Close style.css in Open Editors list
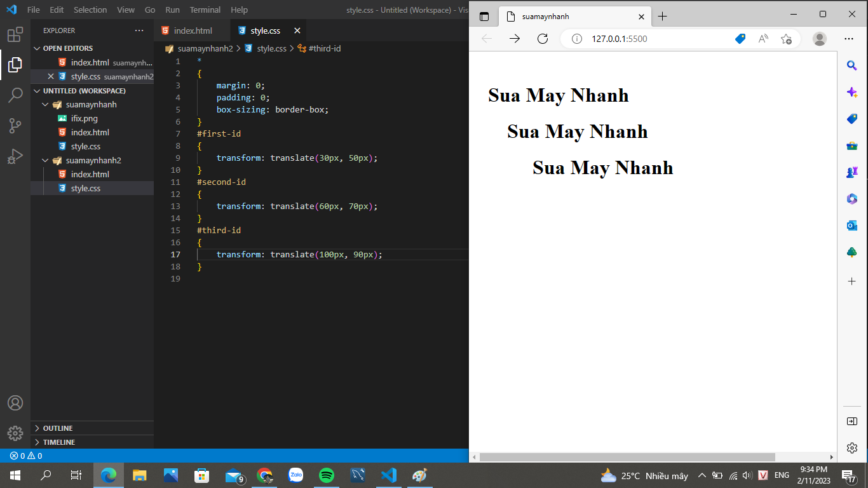Screen dimensions: 868x488 pyautogui.click(x=51, y=76)
